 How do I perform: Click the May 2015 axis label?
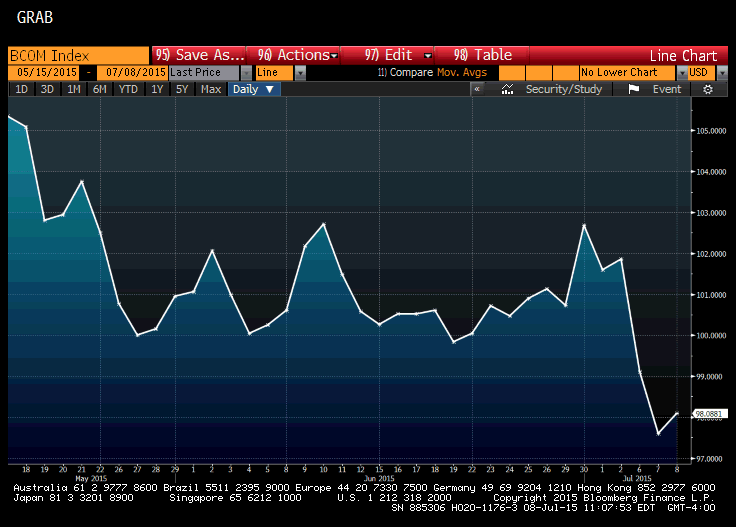(x=91, y=478)
